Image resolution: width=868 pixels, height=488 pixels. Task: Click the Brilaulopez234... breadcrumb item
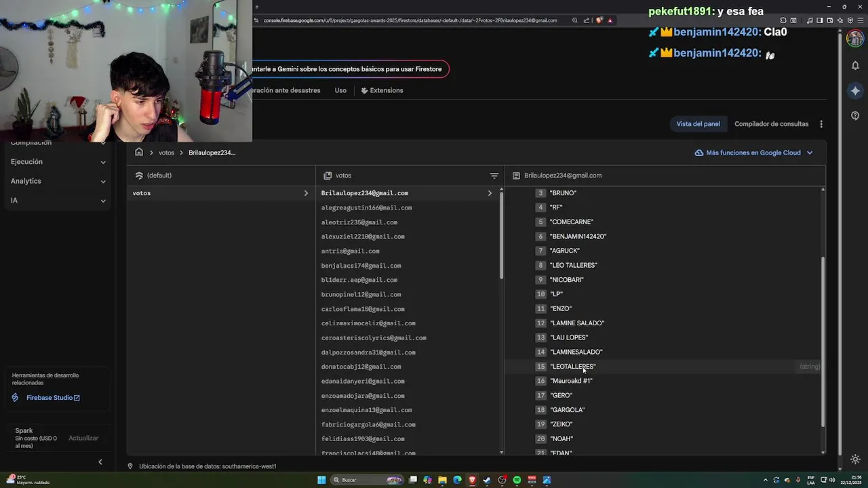click(x=212, y=152)
